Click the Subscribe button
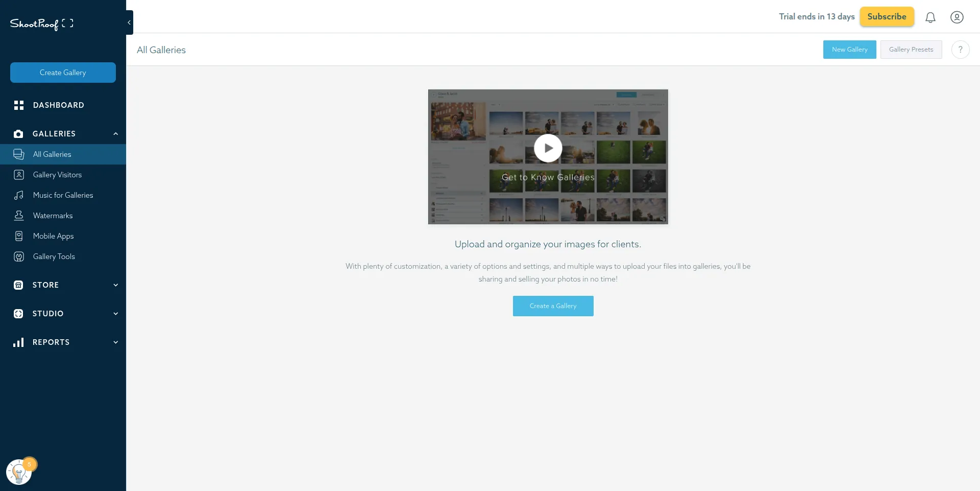980x491 pixels. 887,16
